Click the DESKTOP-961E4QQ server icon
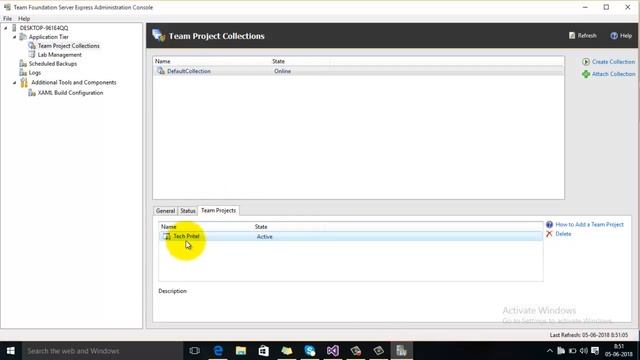Screen dimensions: 640x360 [x=14, y=28]
